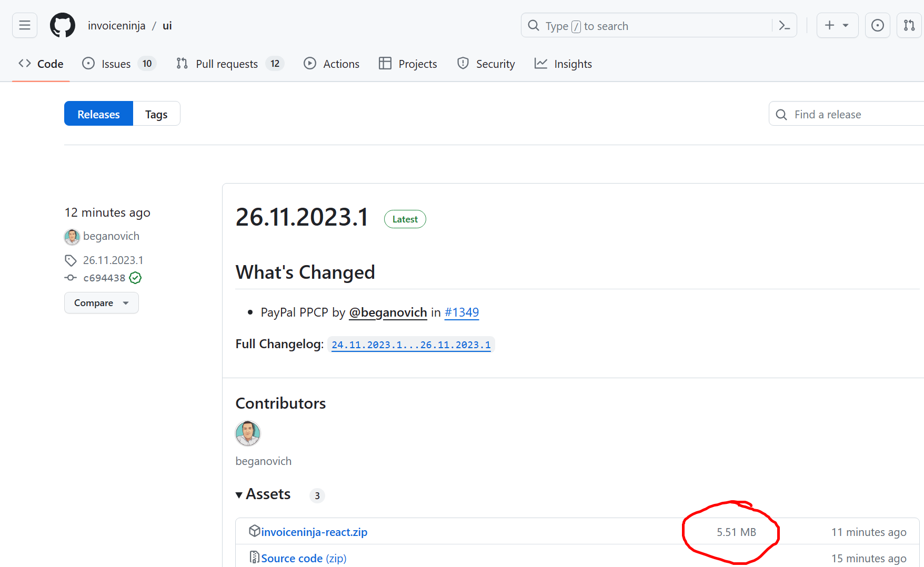Image resolution: width=924 pixels, height=567 pixels.
Task: Click the beganovich author name in sidebar
Action: pos(111,236)
